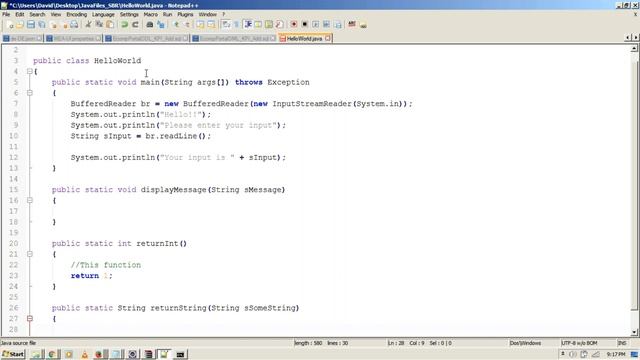Open VLC cone icon in taskbar

click(84, 354)
